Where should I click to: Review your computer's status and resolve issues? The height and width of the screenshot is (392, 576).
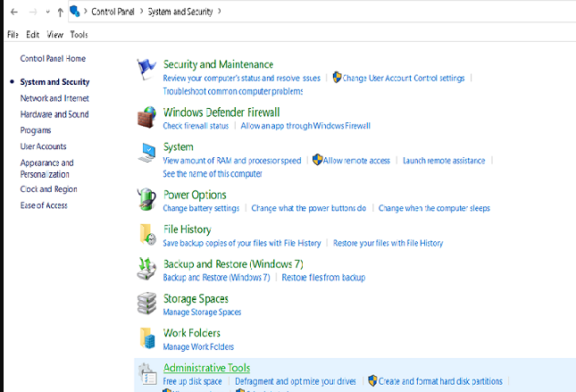point(242,79)
